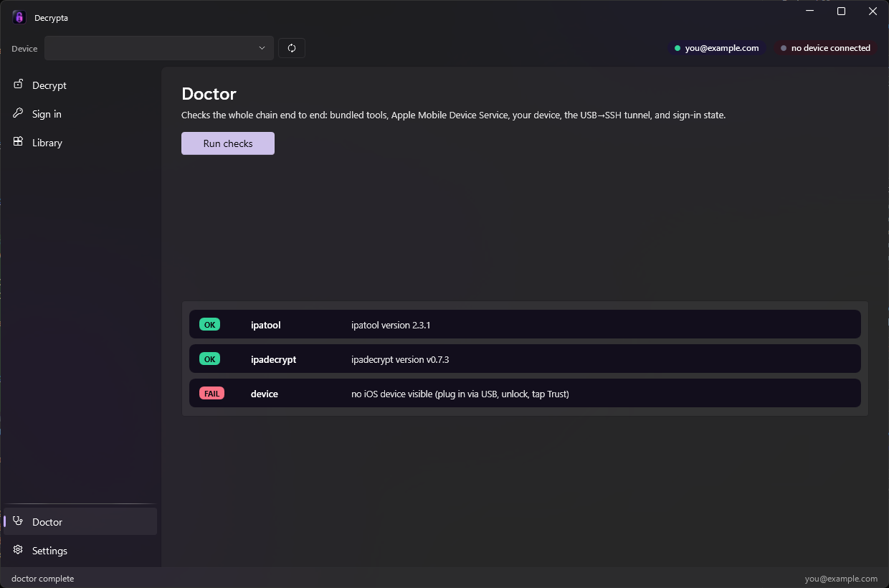Click the FAIL badge for device
This screenshot has width=889, height=588.
[211, 394]
